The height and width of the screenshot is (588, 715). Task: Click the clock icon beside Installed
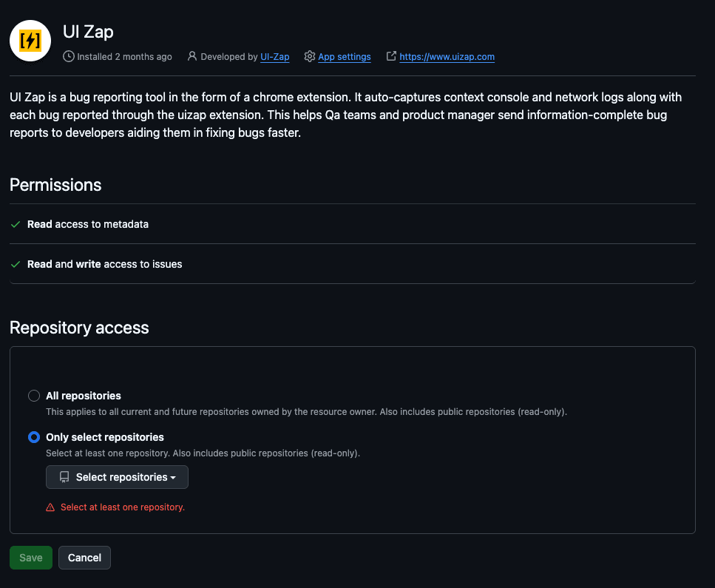(x=69, y=56)
